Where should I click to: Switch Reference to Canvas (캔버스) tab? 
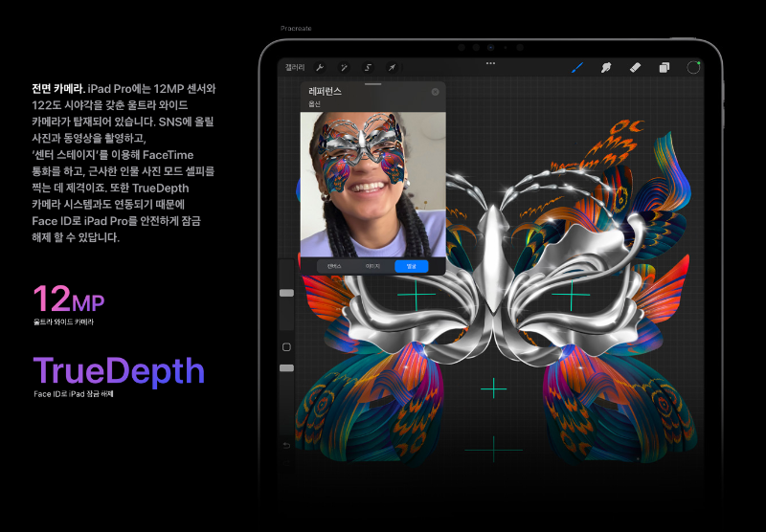pyautogui.click(x=334, y=266)
